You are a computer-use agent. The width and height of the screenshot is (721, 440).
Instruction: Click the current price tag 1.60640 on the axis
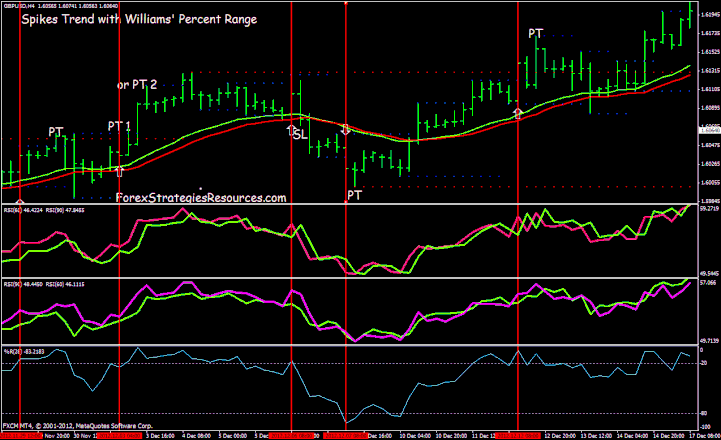(x=709, y=130)
